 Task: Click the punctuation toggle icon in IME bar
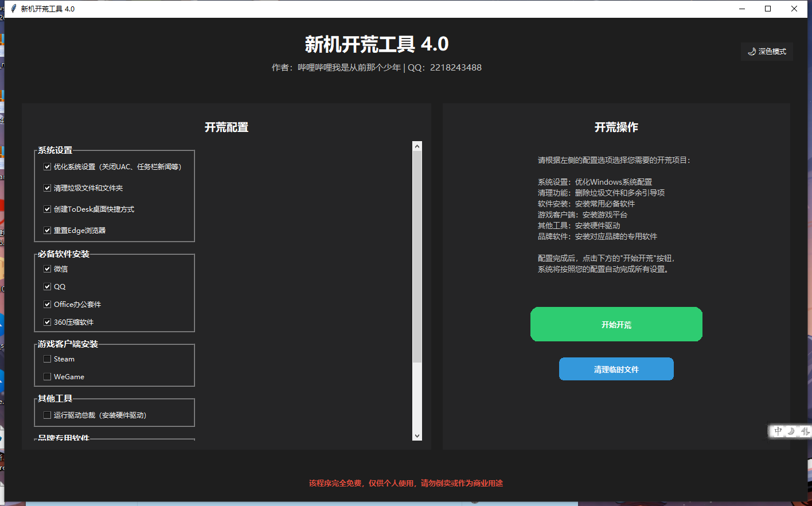pos(804,431)
